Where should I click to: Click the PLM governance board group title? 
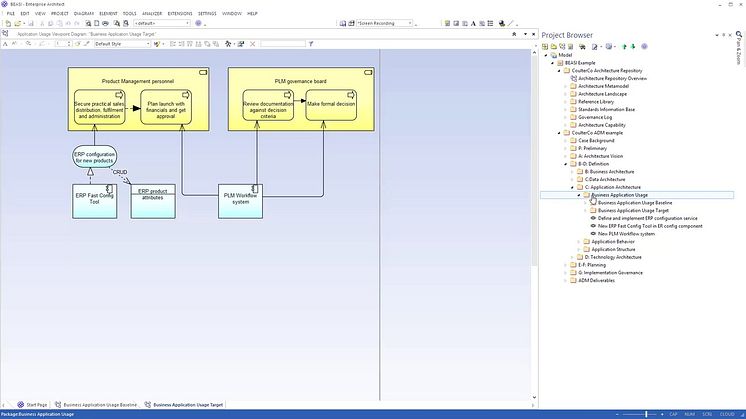tap(300, 81)
